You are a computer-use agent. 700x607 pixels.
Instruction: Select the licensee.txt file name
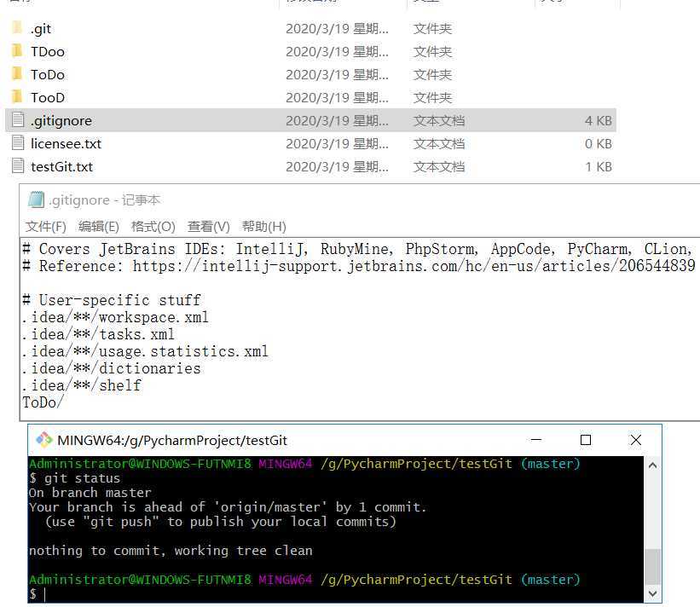66,144
